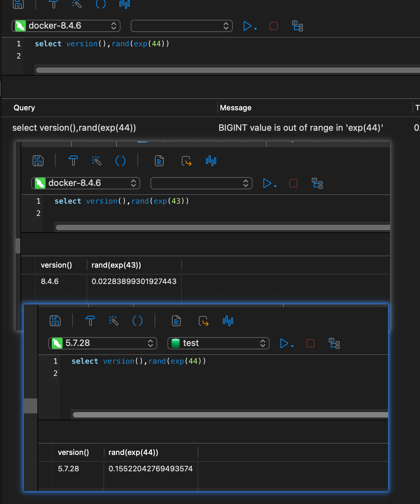Click the horizontal scrollbar under the 5.7.28 query editor
Viewport: 420px width, 504px height.
(x=230, y=415)
